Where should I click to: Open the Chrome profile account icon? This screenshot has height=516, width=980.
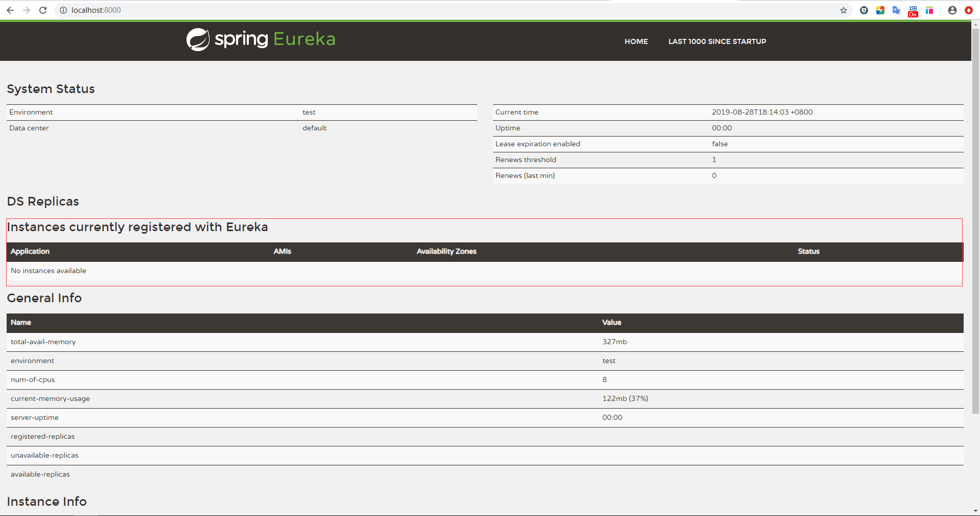pos(952,10)
